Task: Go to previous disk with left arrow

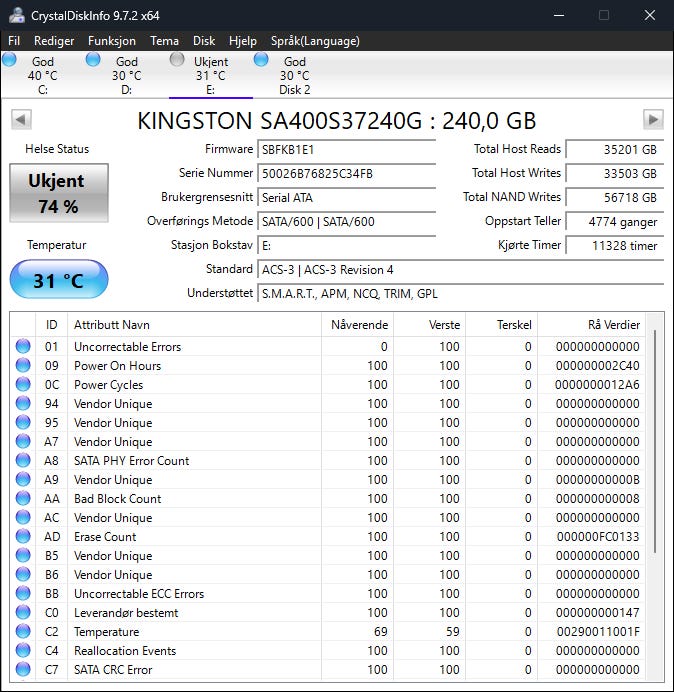Action: tap(20, 120)
